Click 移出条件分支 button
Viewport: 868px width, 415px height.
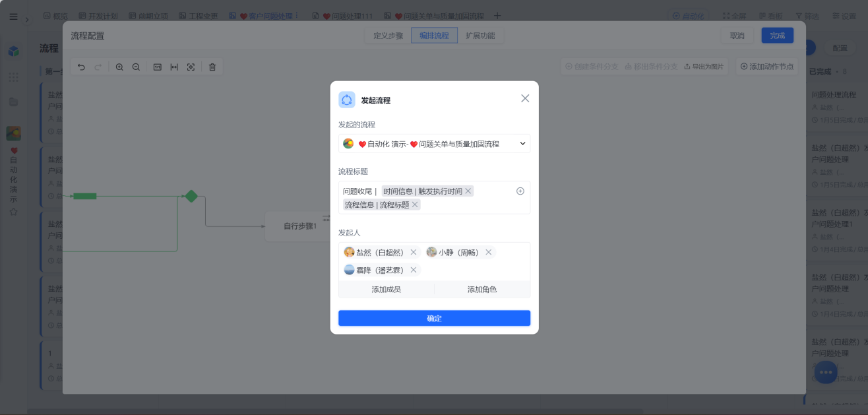coord(650,67)
